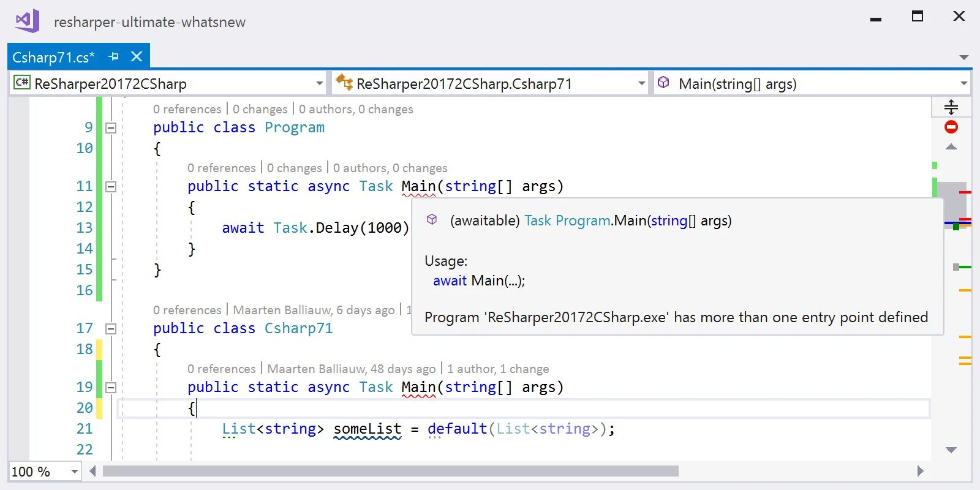Click the method cube icon beside Main(string[] args)
980x490 pixels.
[x=663, y=82]
